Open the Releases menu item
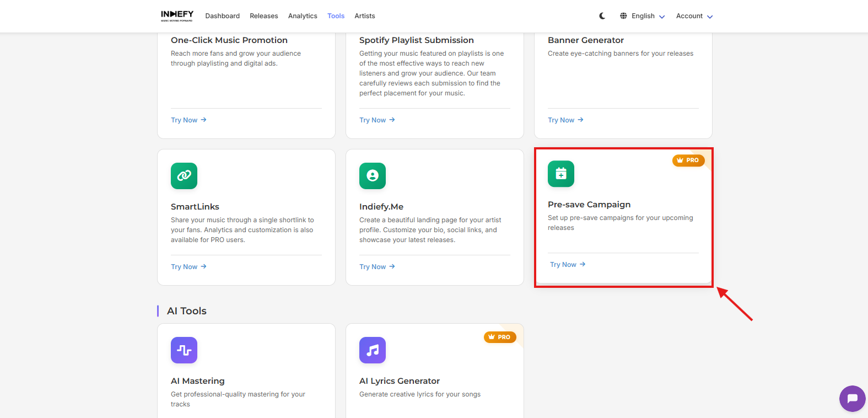This screenshot has height=418, width=868. point(263,16)
